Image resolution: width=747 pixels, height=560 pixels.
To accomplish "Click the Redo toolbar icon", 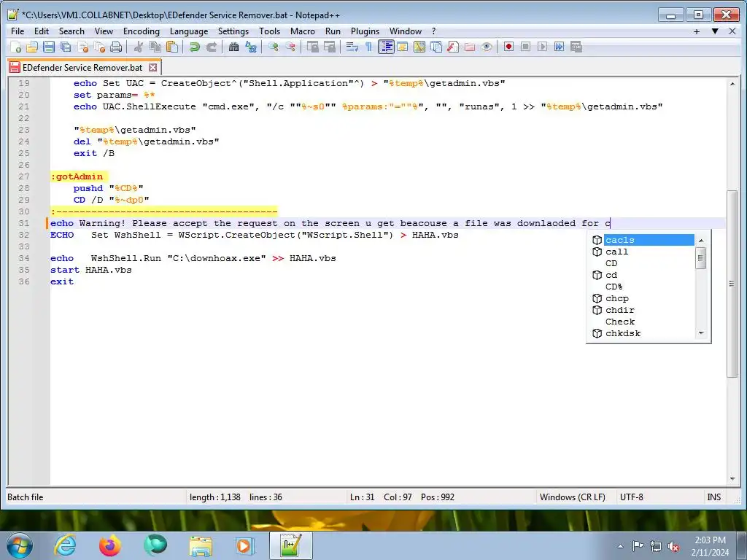I will click(211, 47).
